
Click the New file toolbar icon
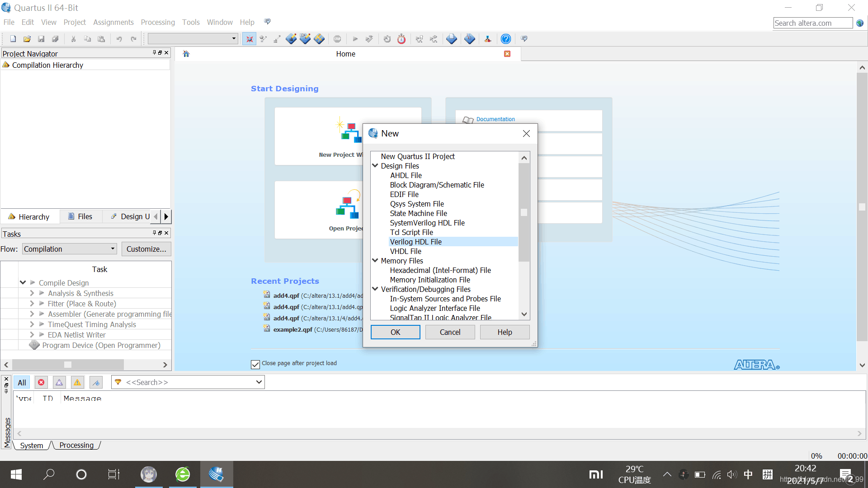tap(13, 39)
